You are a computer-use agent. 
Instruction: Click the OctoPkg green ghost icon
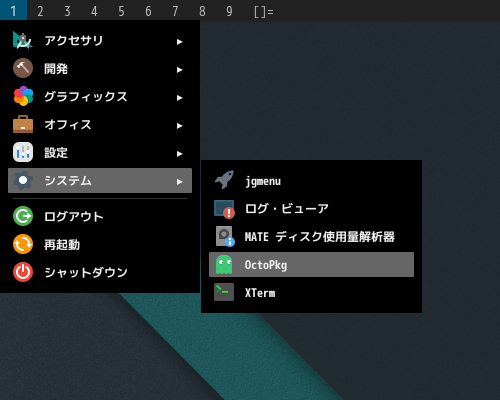point(224,265)
